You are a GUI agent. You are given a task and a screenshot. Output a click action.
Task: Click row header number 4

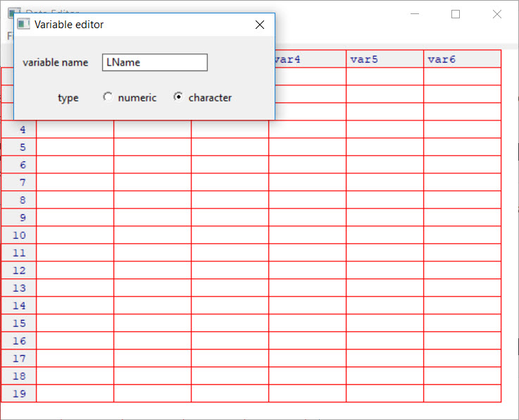pos(19,130)
